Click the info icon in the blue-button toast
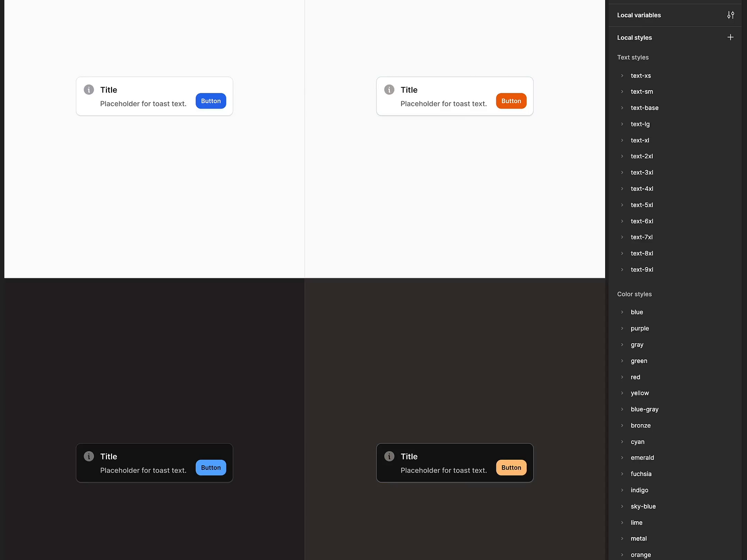Screen dimensions: 747x560 pyautogui.click(x=88, y=90)
